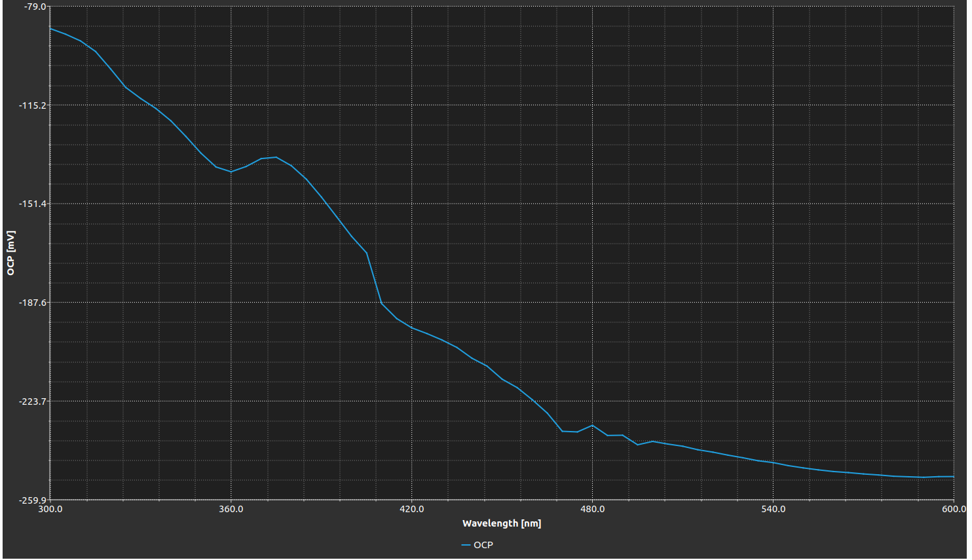
Task: Click the curve's starting point at 300 nm
Action: [x=51, y=28]
